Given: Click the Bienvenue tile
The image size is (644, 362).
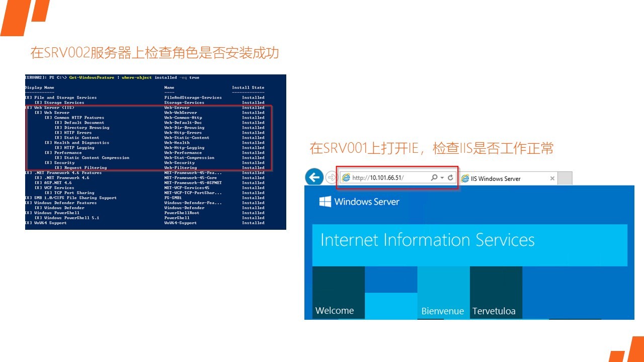Looking at the screenshot, I should (x=443, y=293).
